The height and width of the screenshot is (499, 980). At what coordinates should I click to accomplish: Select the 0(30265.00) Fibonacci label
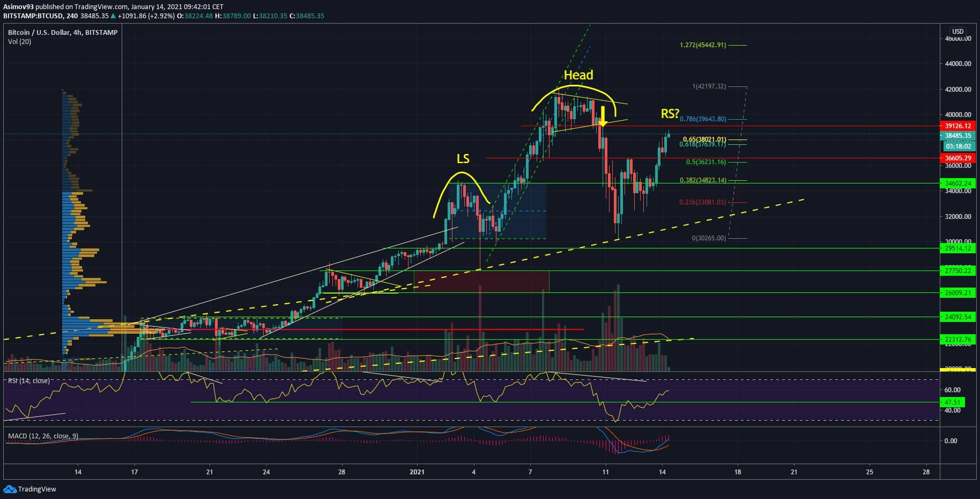[709, 238]
